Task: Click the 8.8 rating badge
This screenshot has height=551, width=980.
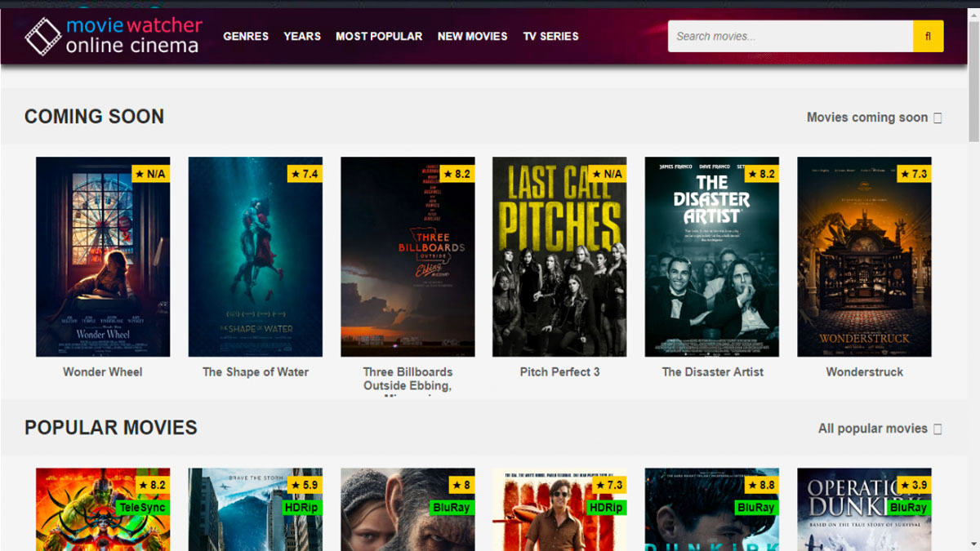Action: pyautogui.click(x=761, y=485)
